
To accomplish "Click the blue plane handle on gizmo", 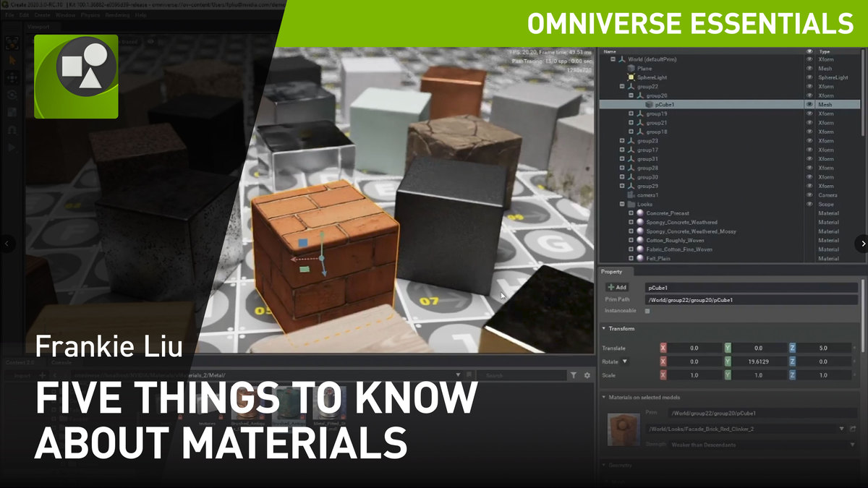I will coord(304,244).
